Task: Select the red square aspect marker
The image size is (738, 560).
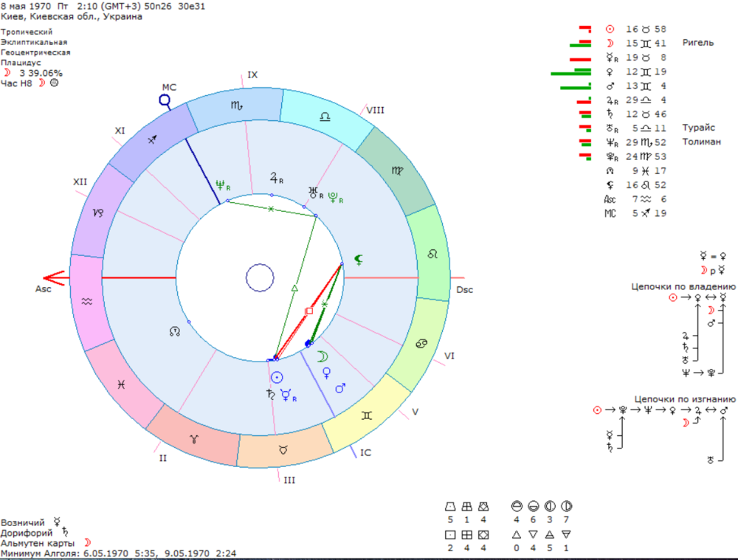Action: coord(309,311)
